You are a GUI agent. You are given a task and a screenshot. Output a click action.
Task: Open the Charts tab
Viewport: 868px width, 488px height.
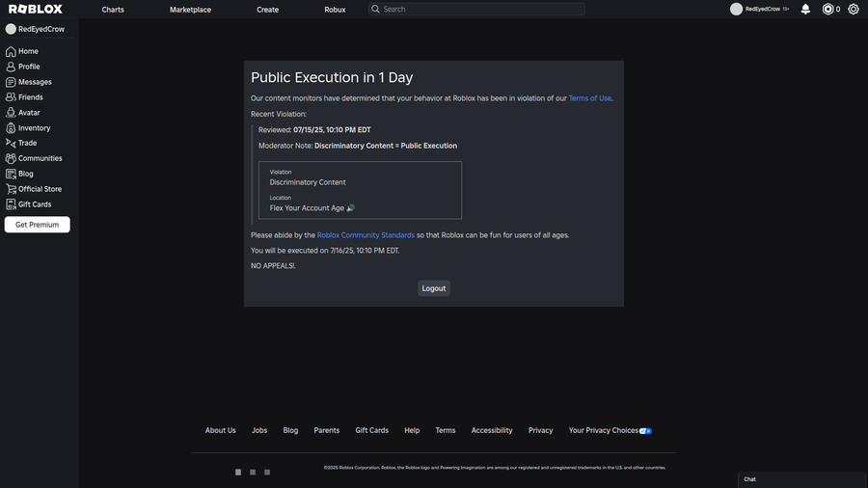[113, 10]
